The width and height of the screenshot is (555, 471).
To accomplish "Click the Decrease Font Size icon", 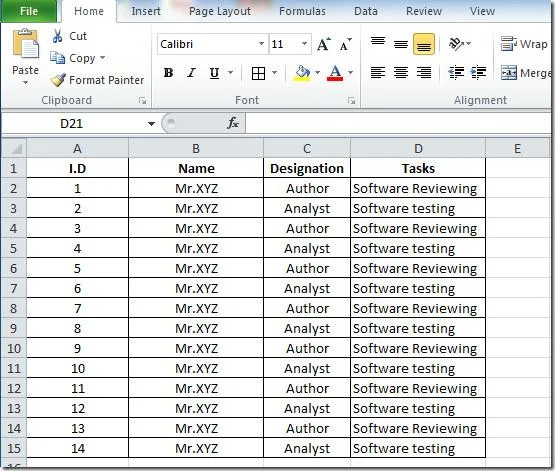I will pyautogui.click(x=345, y=44).
